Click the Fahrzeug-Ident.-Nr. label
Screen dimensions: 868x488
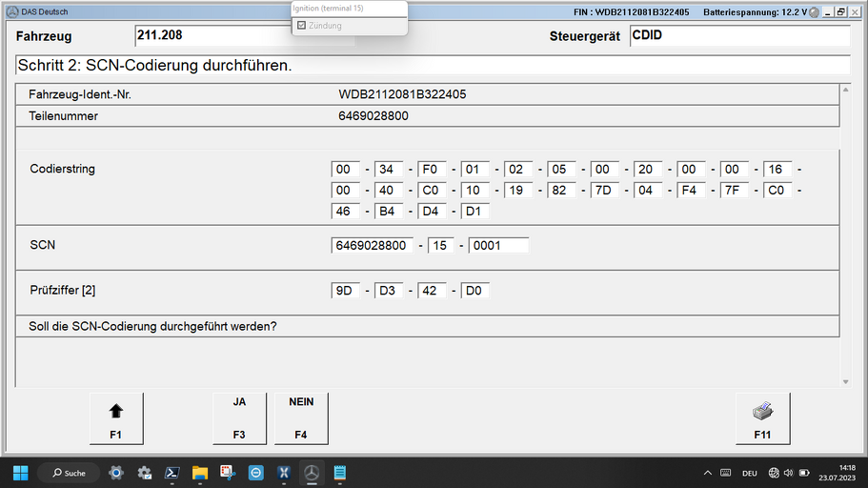pyautogui.click(x=80, y=94)
